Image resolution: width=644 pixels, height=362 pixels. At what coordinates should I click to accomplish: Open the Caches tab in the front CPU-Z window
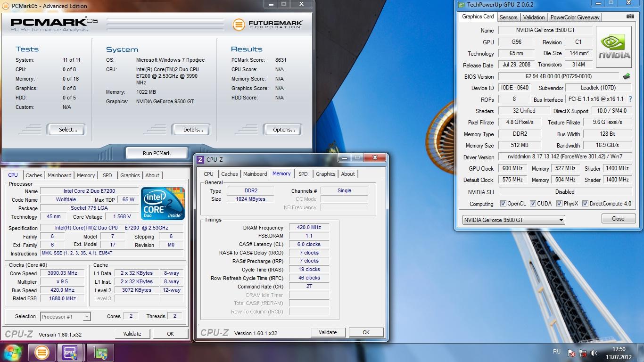[x=230, y=174]
